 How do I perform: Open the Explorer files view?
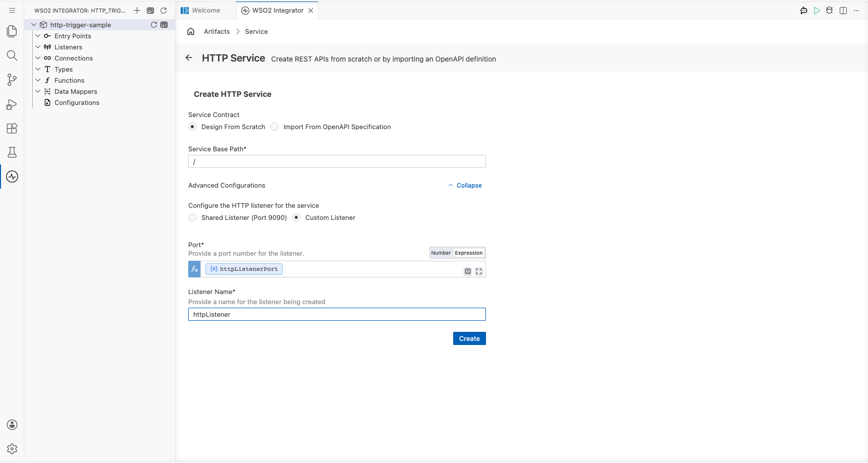click(x=12, y=31)
